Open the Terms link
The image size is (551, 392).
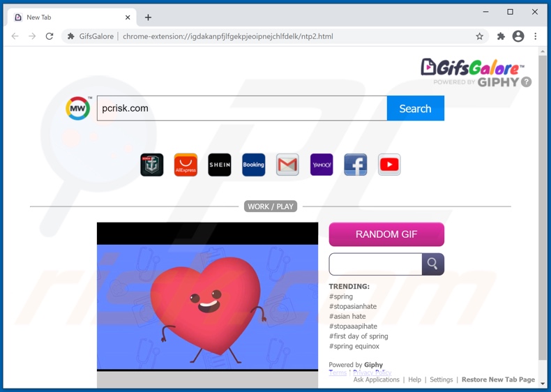click(338, 372)
